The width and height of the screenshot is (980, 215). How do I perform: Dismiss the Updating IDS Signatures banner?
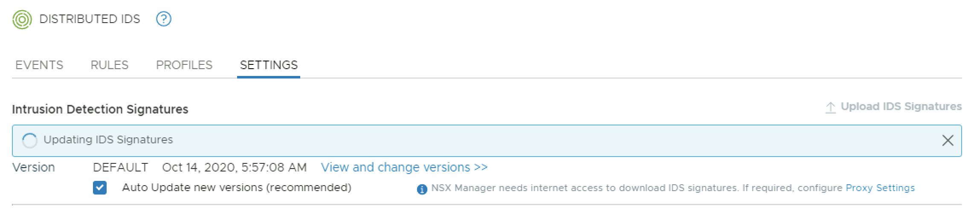click(947, 140)
